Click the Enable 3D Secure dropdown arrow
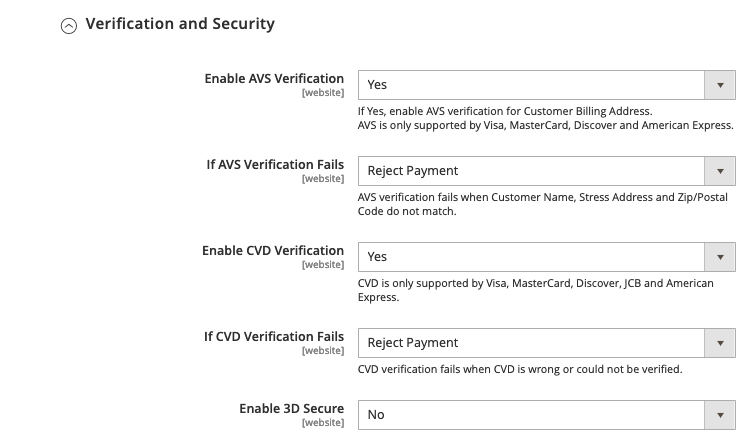This screenshot has height=445, width=751. coord(720,415)
